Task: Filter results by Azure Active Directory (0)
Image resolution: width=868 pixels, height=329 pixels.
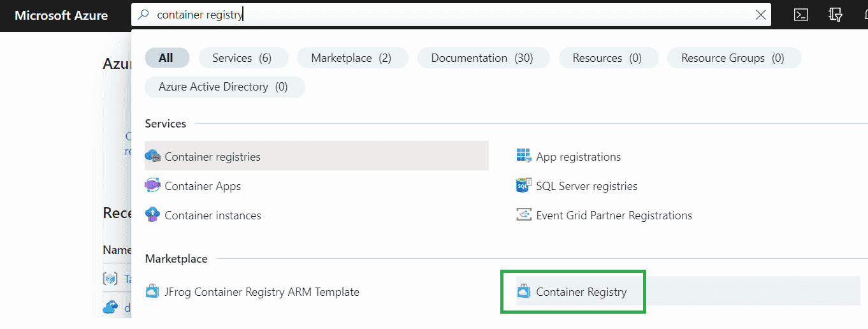Action: [225, 87]
